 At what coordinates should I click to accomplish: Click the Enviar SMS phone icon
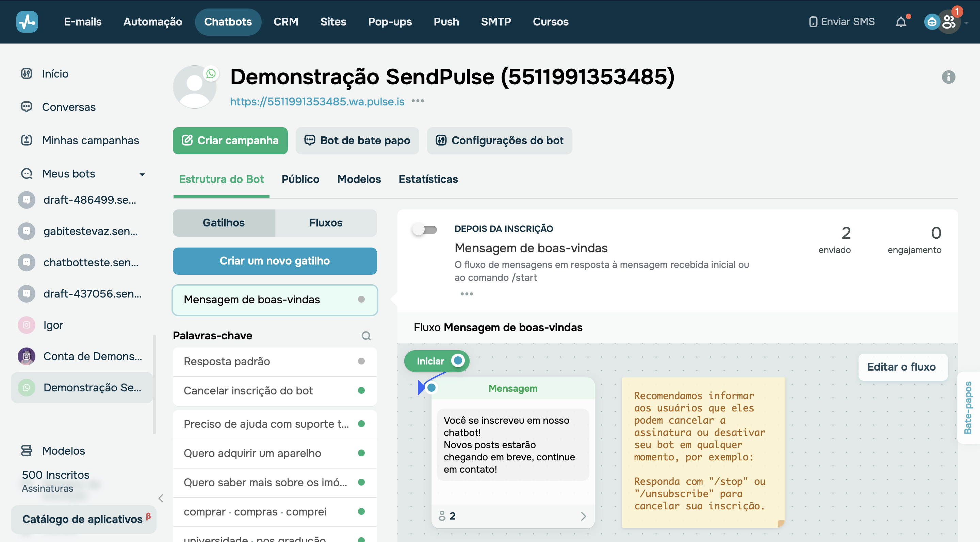(813, 22)
